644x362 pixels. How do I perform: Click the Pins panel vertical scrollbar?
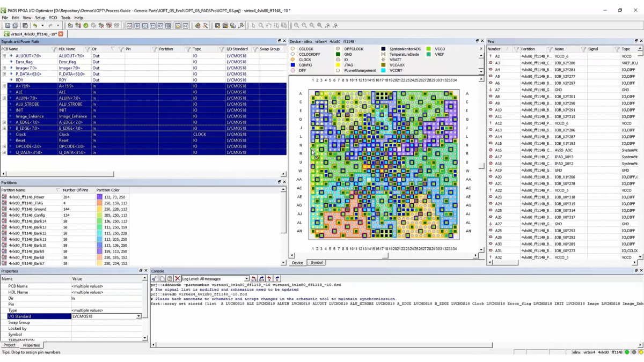tap(640, 156)
